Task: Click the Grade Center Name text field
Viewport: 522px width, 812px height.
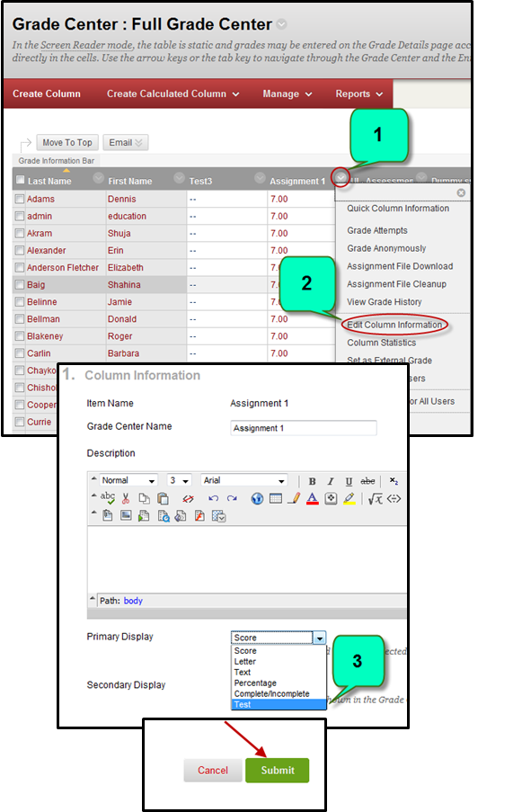Action: point(303,428)
